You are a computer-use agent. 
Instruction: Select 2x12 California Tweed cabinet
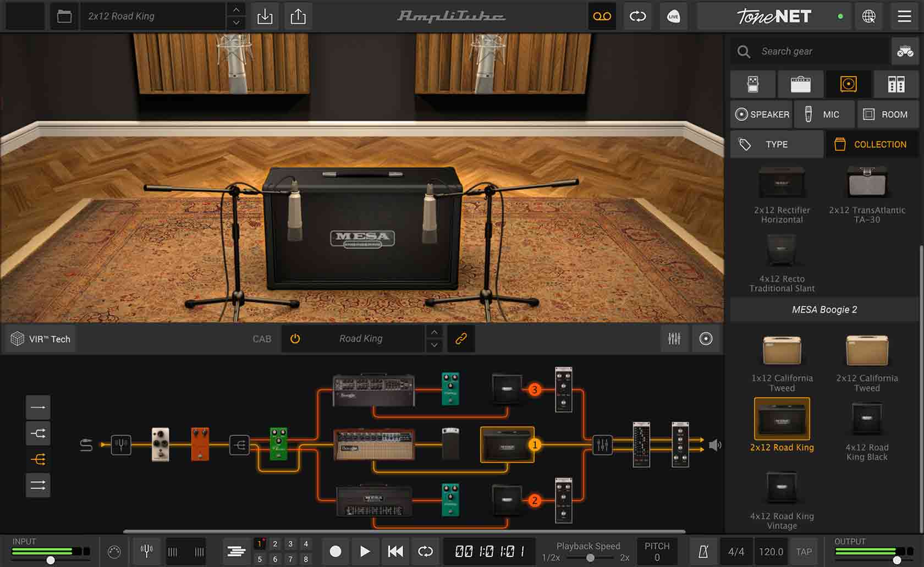[x=867, y=362]
